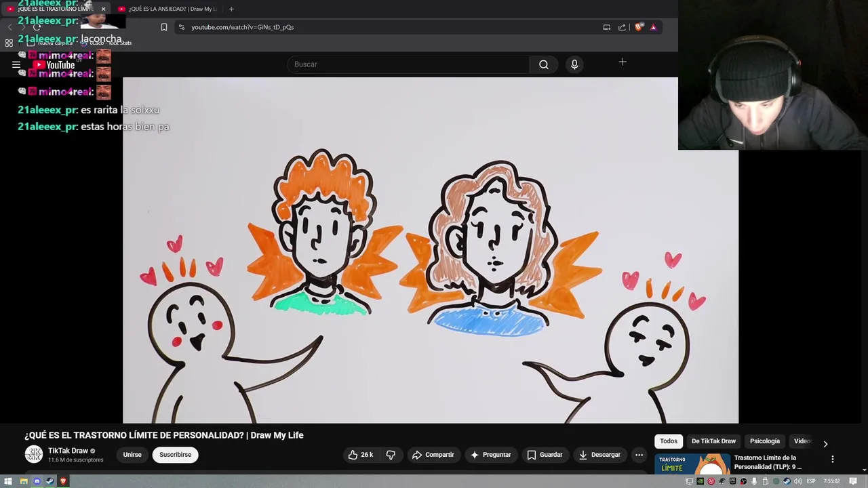Like the video (26 k)
Screen dimensions: 868x488
coord(360,455)
